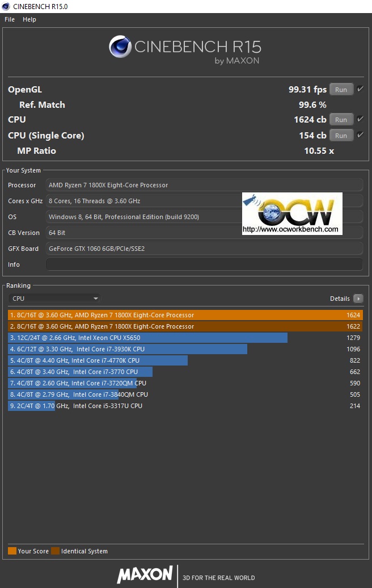The height and width of the screenshot is (588, 372).
Task: Select ranking row Intel Core i5-3317U
Action: pyautogui.click(x=185, y=406)
